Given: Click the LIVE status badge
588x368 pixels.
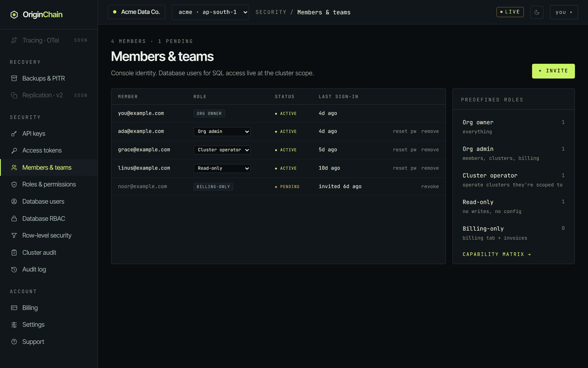Looking at the screenshot, I should tap(510, 12).
